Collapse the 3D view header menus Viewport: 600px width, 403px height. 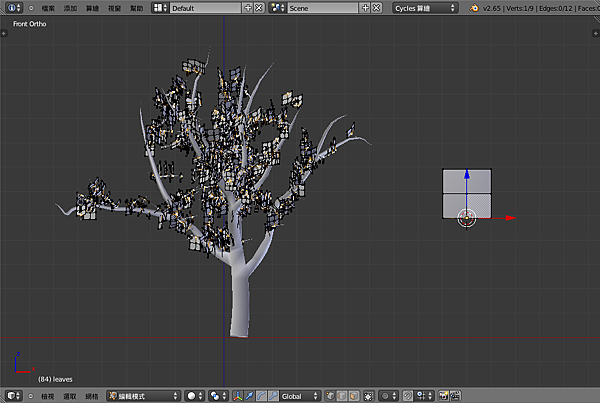(x=31, y=396)
